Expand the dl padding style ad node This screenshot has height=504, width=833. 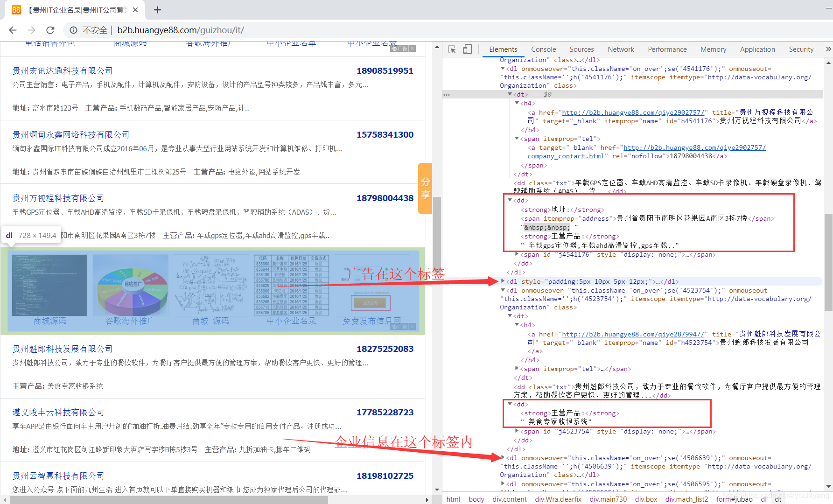coord(503,281)
